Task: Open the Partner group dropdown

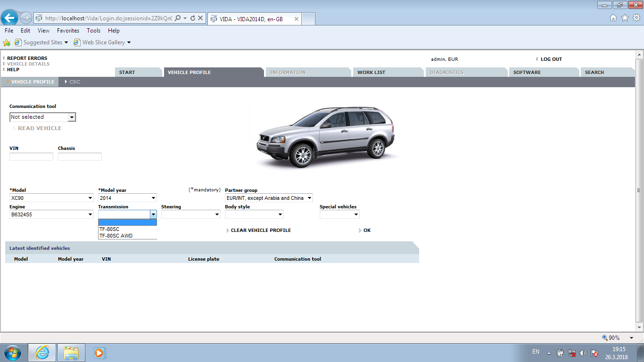Action: (x=269, y=198)
